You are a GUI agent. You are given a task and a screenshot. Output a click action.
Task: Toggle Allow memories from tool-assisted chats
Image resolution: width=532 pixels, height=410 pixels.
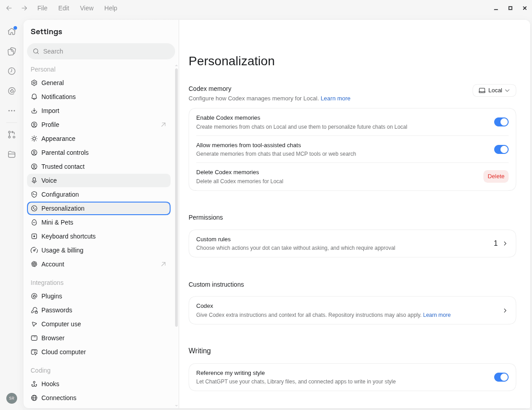click(x=501, y=149)
